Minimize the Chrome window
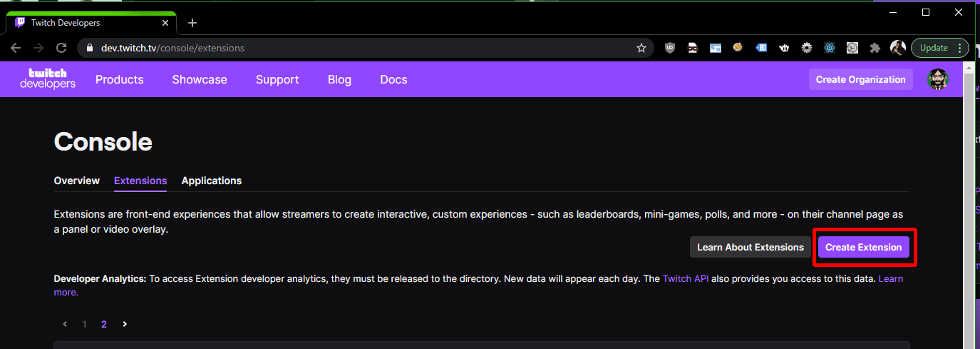Screen dimensions: 980x349 click(x=893, y=12)
